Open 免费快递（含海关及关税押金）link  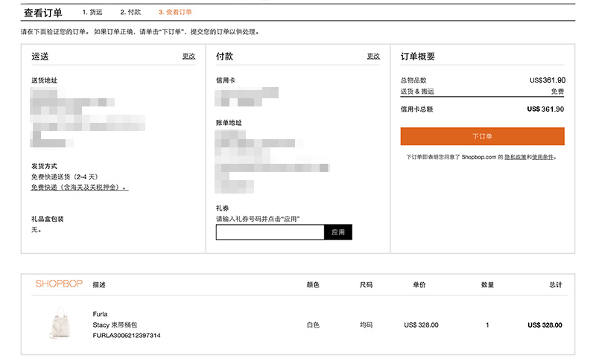[80, 187]
